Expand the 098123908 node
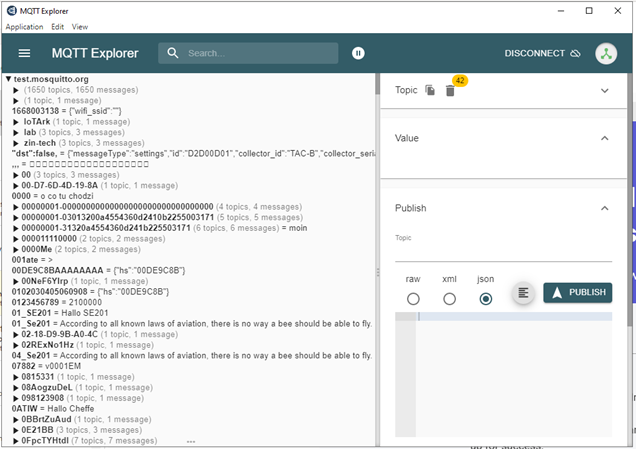The image size is (636, 449). click(16, 398)
